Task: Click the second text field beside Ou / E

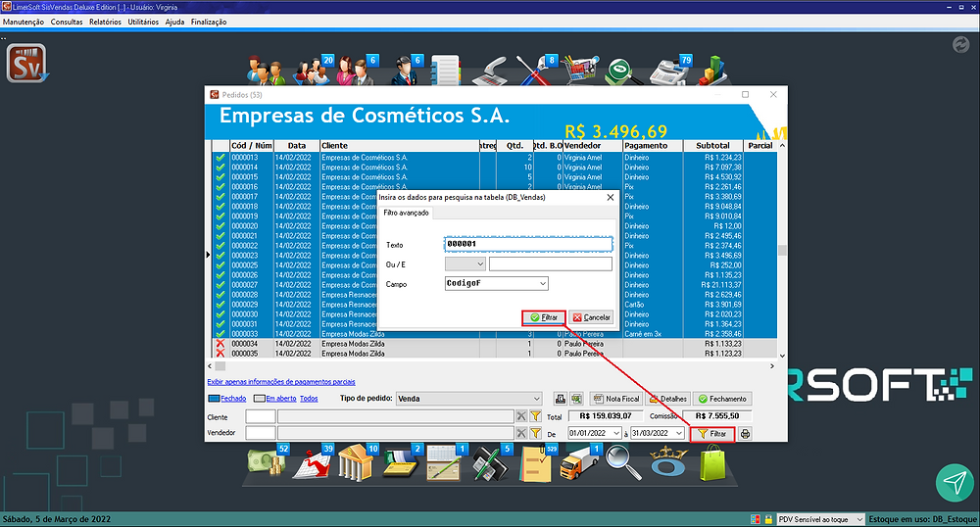Action: [550, 264]
